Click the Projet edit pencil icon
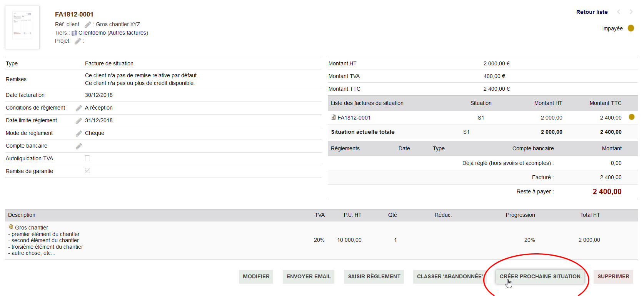The image size is (644, 296). click(78, 41)
